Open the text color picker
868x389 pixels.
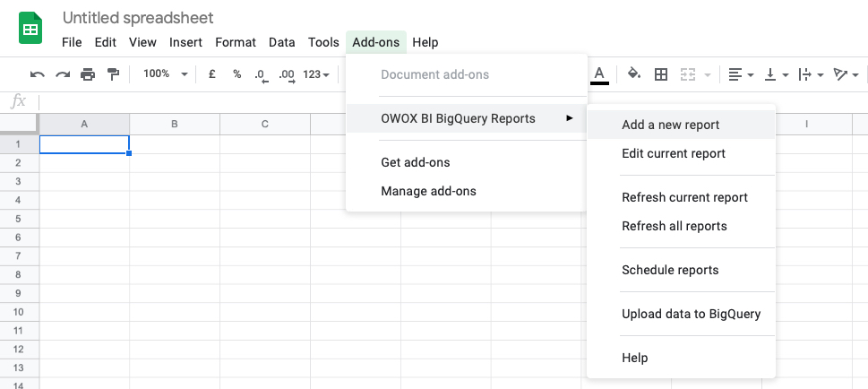(599, 74)
